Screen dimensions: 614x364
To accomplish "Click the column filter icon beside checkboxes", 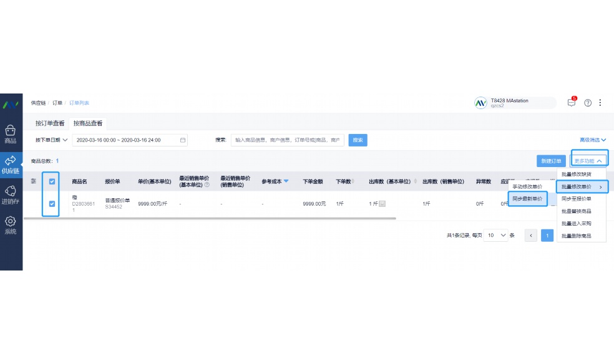I will pos(34,181).
